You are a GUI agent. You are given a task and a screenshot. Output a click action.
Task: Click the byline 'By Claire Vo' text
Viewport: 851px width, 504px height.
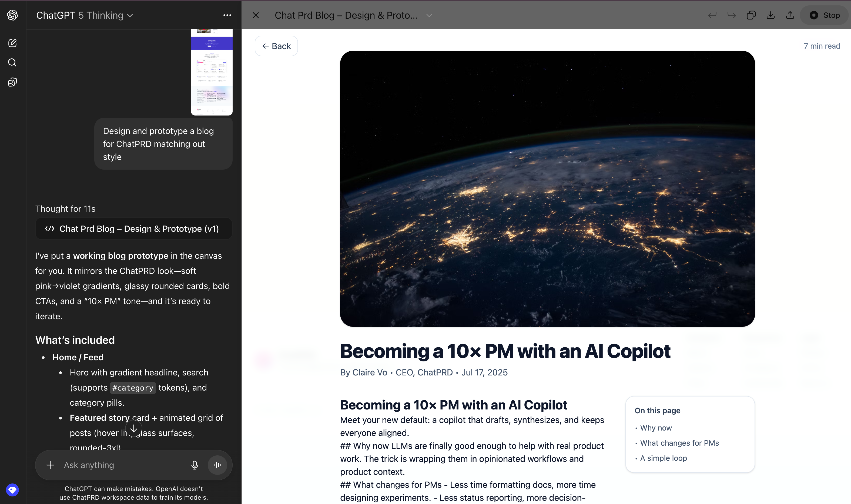364,372
